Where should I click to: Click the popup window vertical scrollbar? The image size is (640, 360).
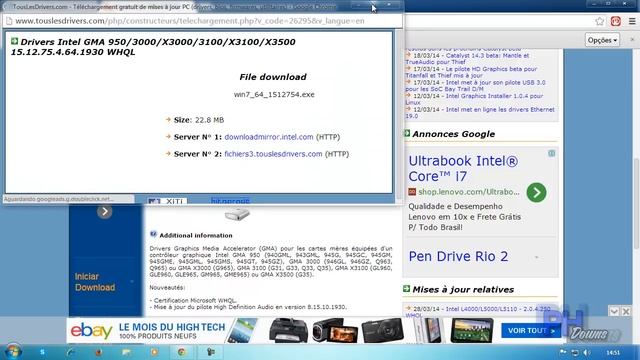399,114
